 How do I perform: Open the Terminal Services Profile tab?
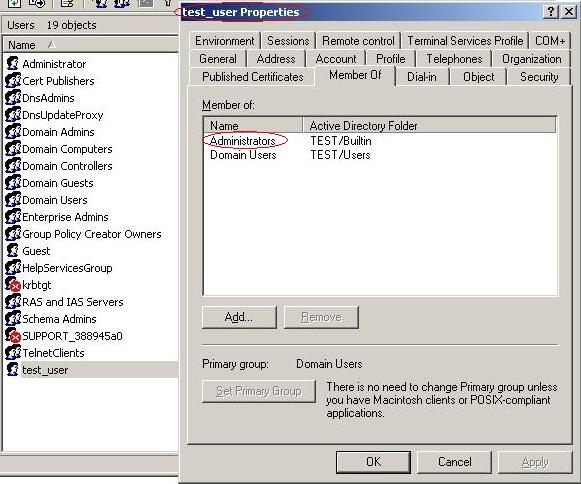[x=465, y=40]
